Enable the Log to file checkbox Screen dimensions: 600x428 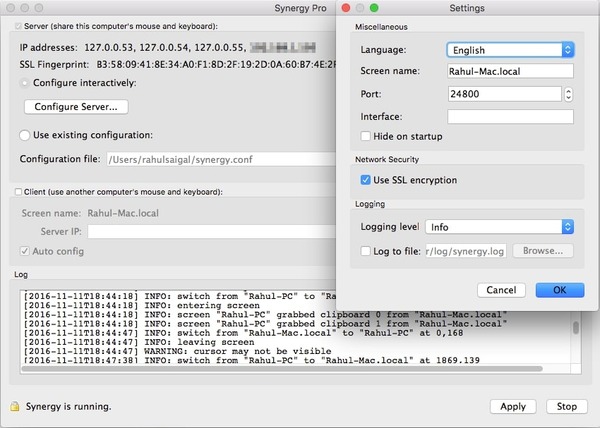365,251
